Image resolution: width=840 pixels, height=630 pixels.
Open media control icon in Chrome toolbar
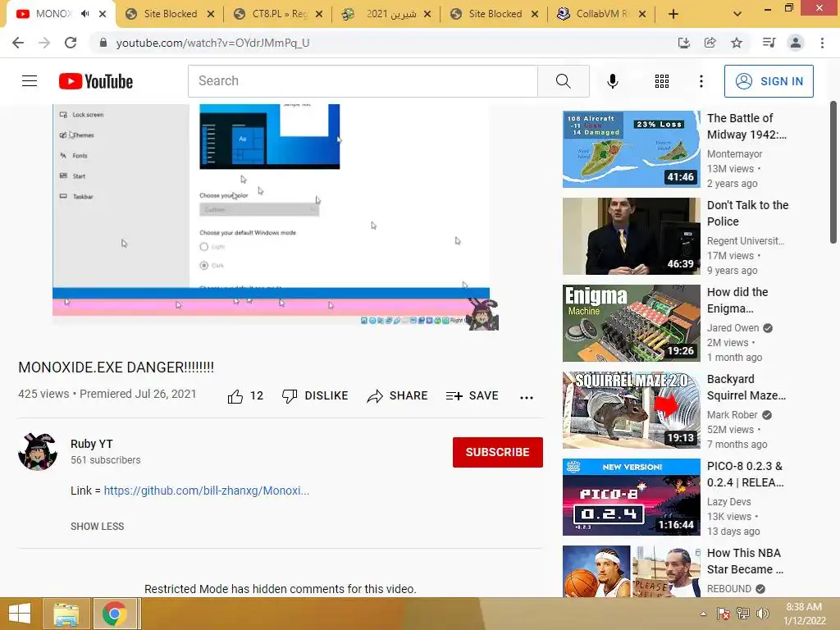[769, 43]
